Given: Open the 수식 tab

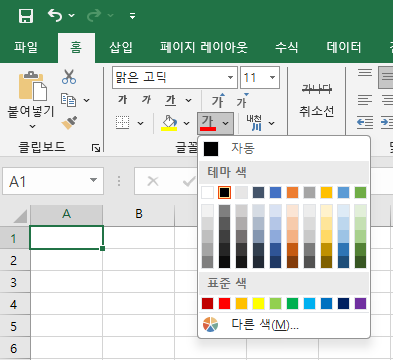Looking at the screenshot, I should point(287,47).
